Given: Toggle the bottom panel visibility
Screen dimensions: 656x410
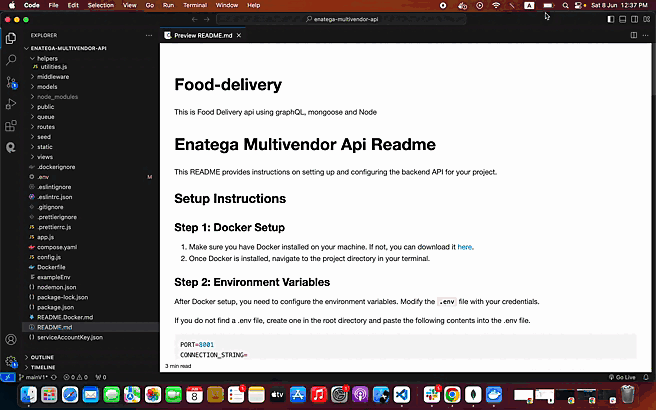Looking at the screenshot, I should tap(621, 18).
